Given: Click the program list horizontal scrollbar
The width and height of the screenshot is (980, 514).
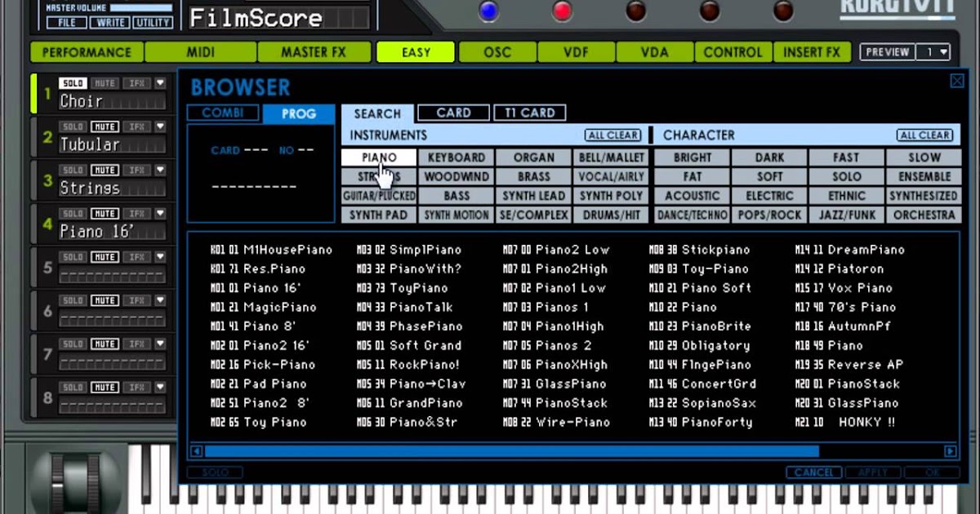Looking at the screenshot, I should click(511, 451).
